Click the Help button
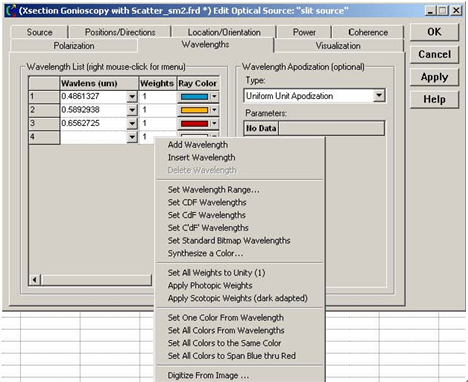 click(x=434, y=99)
